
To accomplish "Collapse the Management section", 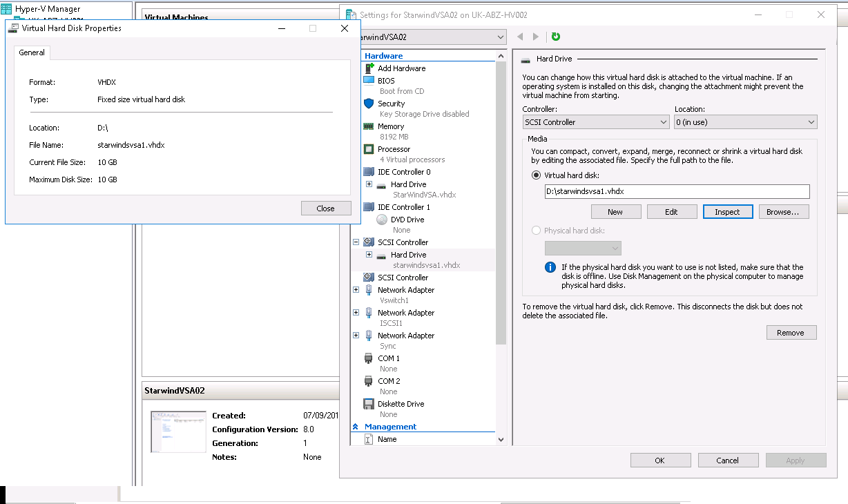I will point(356,427).
